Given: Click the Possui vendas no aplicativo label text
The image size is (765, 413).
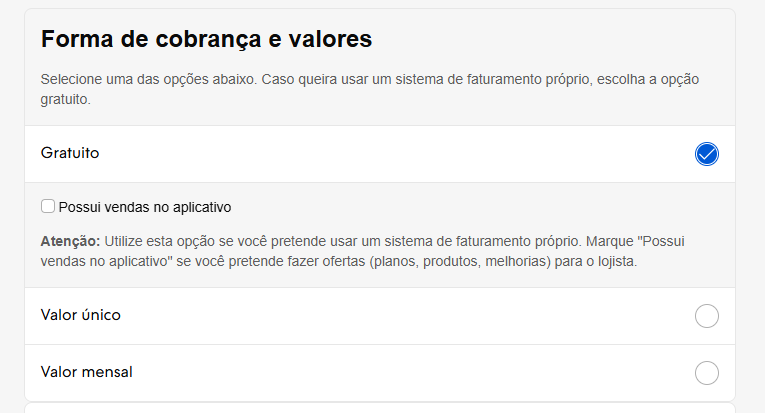Looking at the screenshot, I should (145, 207).
